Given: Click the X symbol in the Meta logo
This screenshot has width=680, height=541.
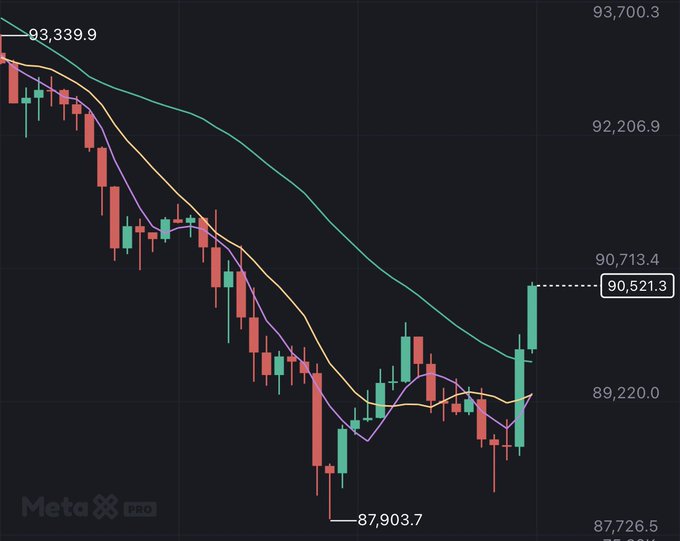Looking at the screenshot, I should click(x=104, y=507).
